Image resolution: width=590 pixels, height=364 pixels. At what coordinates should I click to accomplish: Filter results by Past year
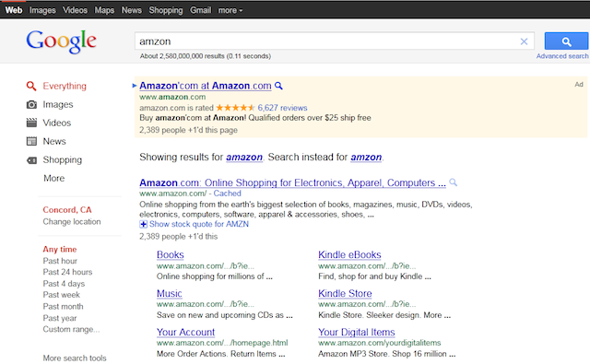pos(59,319)
